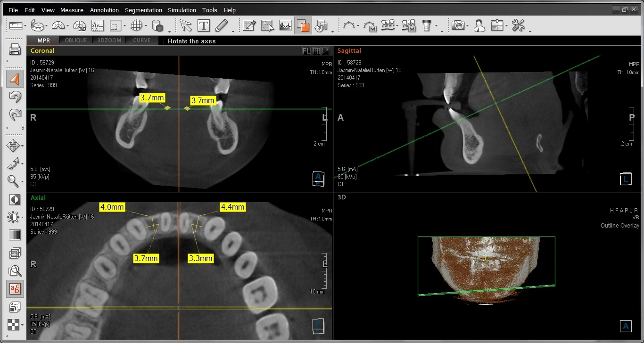Open the implant placement tool
The height and width of the screenshot is (343, 644).
tap(427, 25)
